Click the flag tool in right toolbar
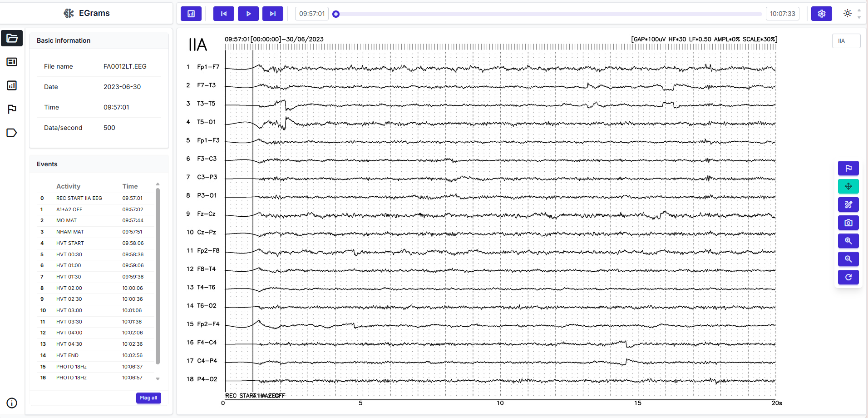The width and height of the screenshot is (868, 418). point(848,168)
